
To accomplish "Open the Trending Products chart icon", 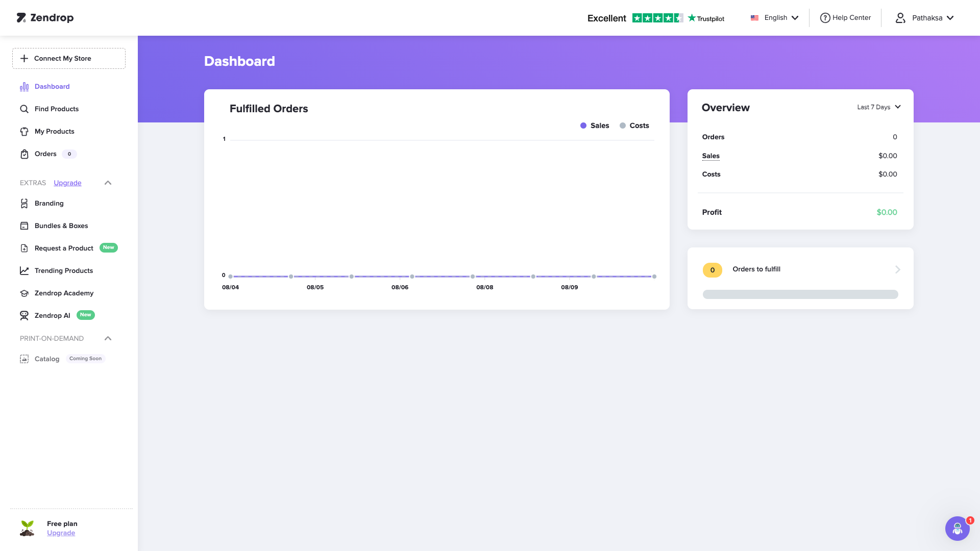I will pos(24,270).
